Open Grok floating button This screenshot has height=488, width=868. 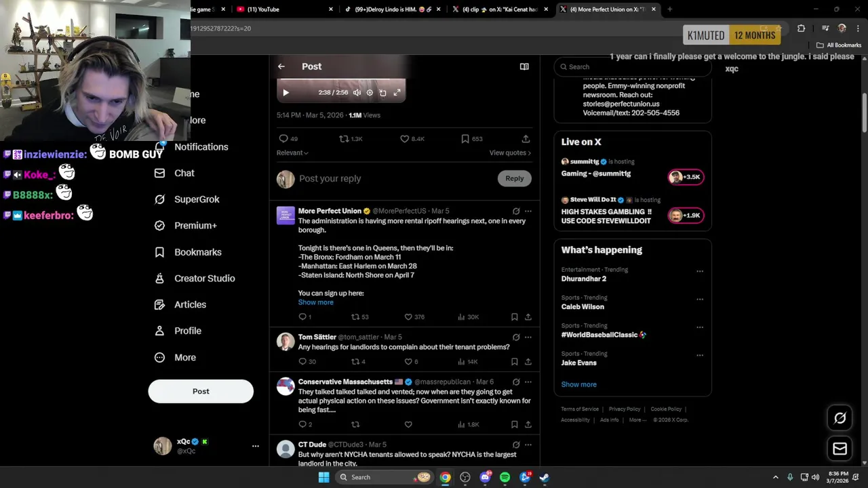point(840,418)
